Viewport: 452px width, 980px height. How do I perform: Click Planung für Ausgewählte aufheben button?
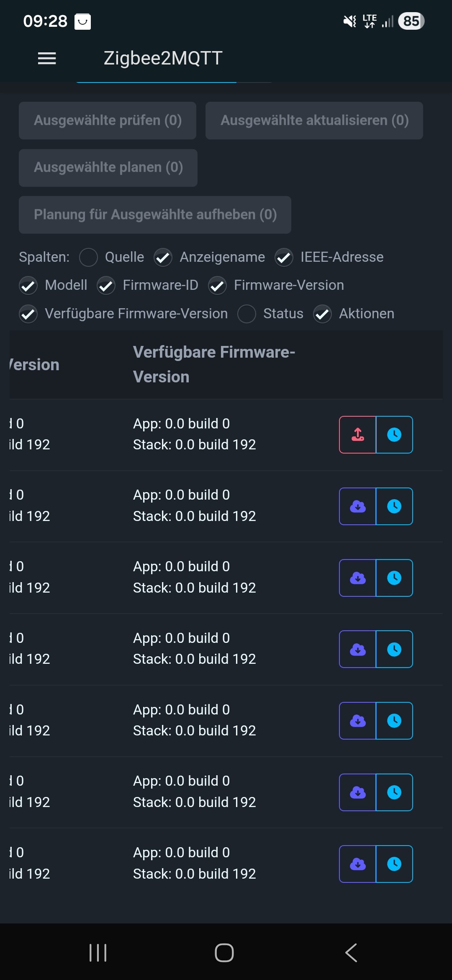pos(155,215)
